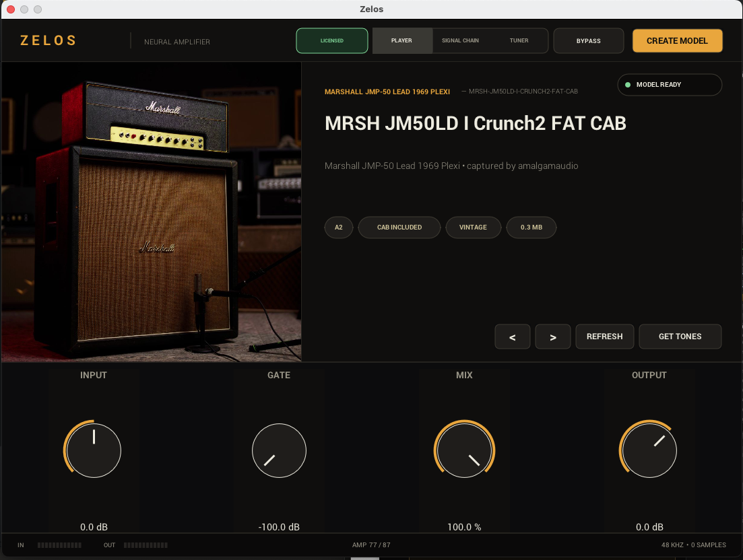This screenshot has height=560, width=743.
Task: Click the Model Ready status indicator
Action: click(x=670, y=85)
